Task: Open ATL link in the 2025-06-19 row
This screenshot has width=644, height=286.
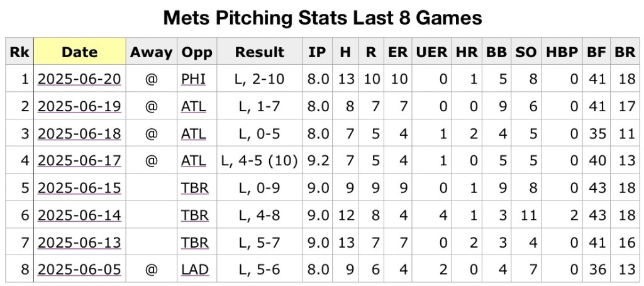Action: click(194, 107)
